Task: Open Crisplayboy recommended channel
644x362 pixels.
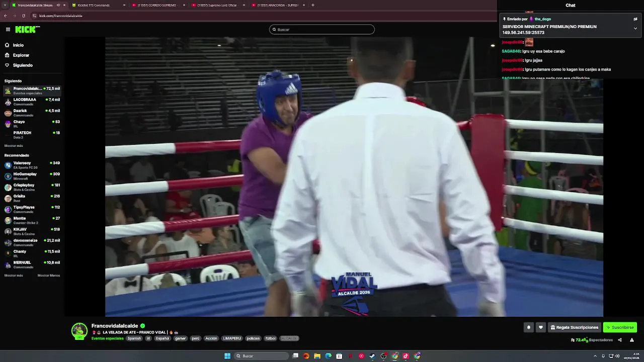Action: (x=32, y=187)
